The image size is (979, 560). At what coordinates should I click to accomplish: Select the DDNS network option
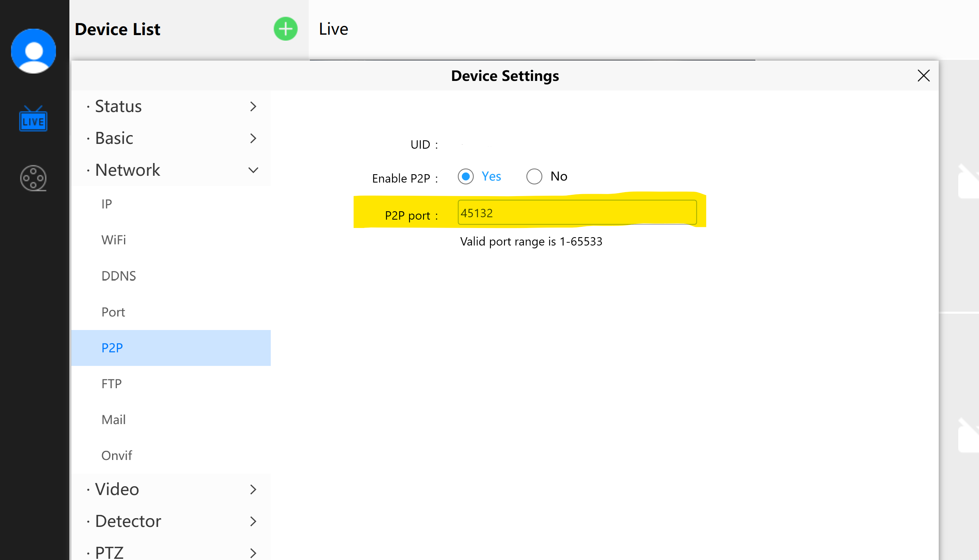(x=118, y=276)
